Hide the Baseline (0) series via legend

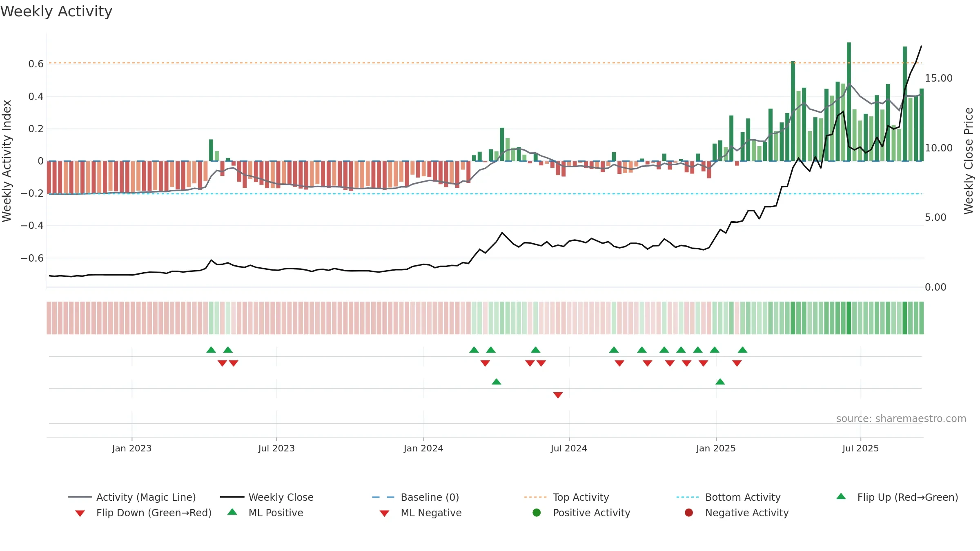point(415,497)
